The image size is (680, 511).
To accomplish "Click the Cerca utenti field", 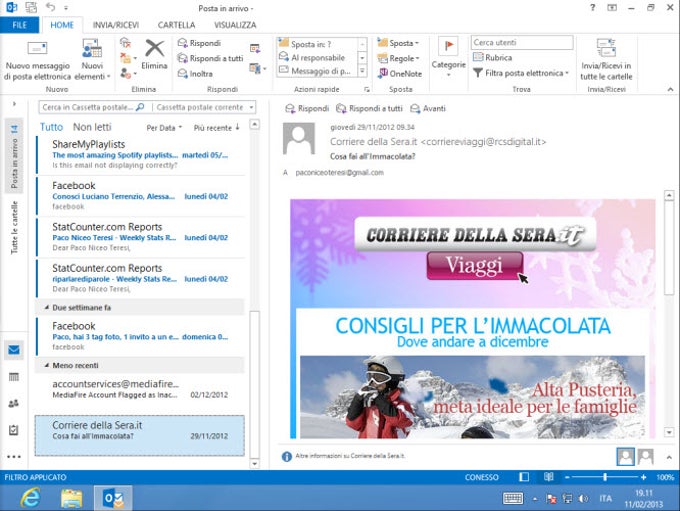I will pos(522,43).
